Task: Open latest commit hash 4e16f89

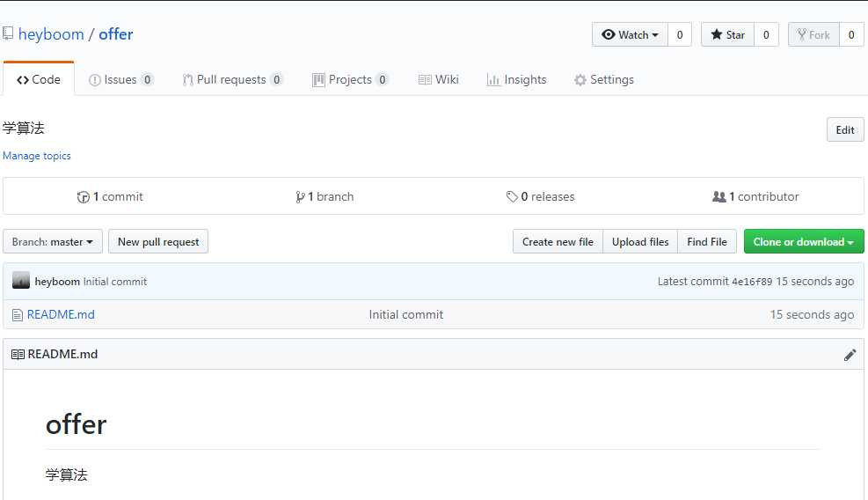Action: point(752,282)
